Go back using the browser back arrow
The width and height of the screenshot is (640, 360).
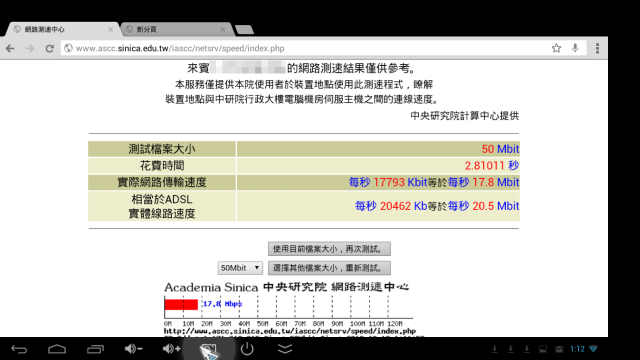click(x=10, y=49)
